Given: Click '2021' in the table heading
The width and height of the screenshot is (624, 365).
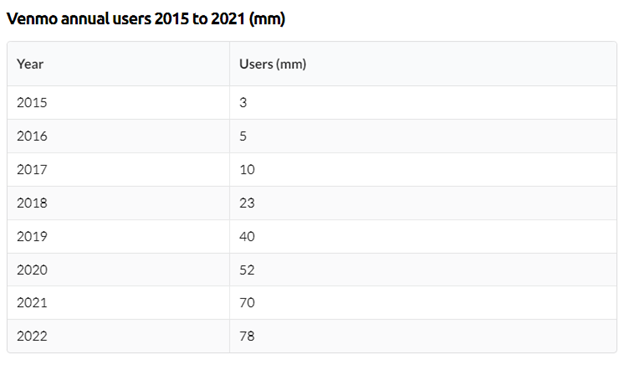Looking at the screenshot, I should 228,19.
